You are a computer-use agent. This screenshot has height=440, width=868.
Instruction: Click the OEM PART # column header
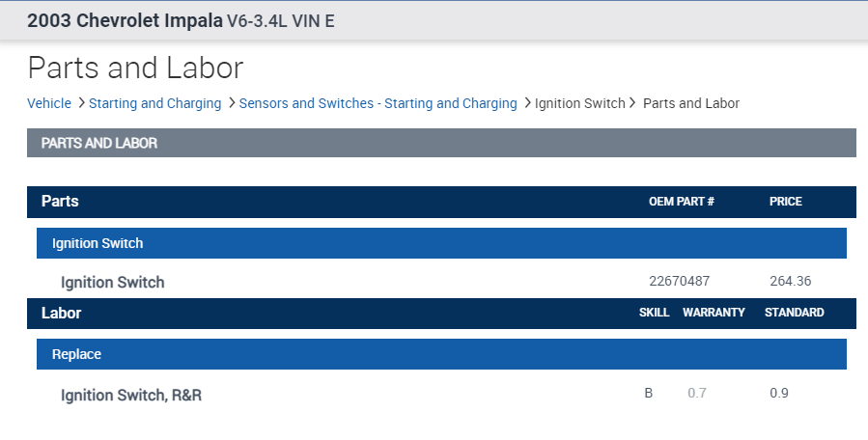pyautogui.click(x=681, y=202)
